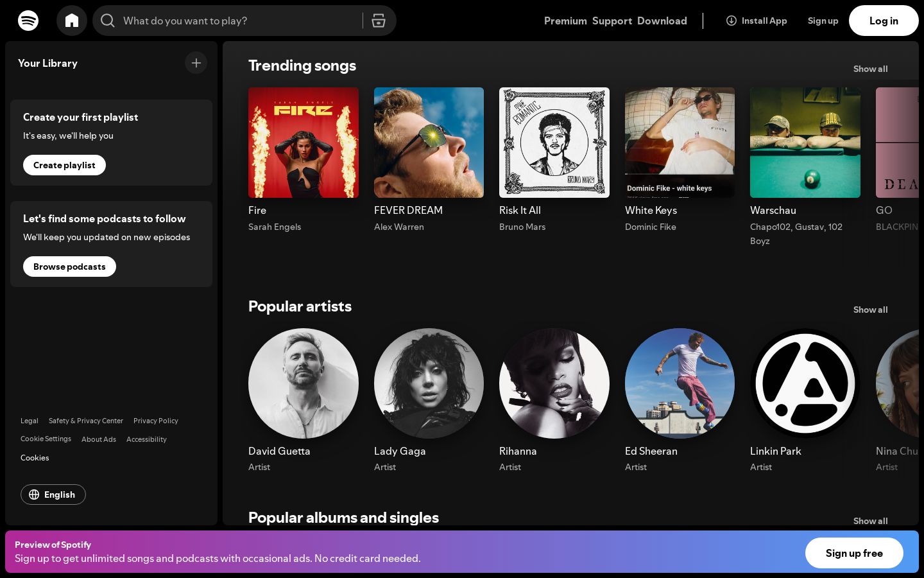
Task: Click the Browse podcasts button
Action: click(x=69, y=267)
